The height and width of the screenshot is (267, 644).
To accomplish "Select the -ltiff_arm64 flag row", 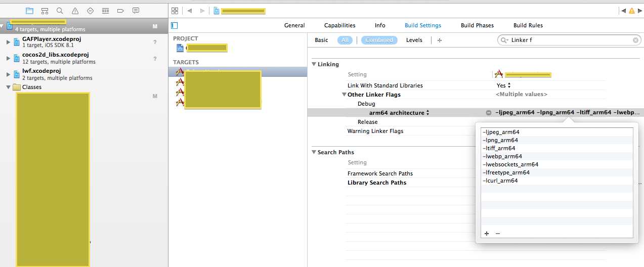I will pyautogui.click(x=557, y=148).
